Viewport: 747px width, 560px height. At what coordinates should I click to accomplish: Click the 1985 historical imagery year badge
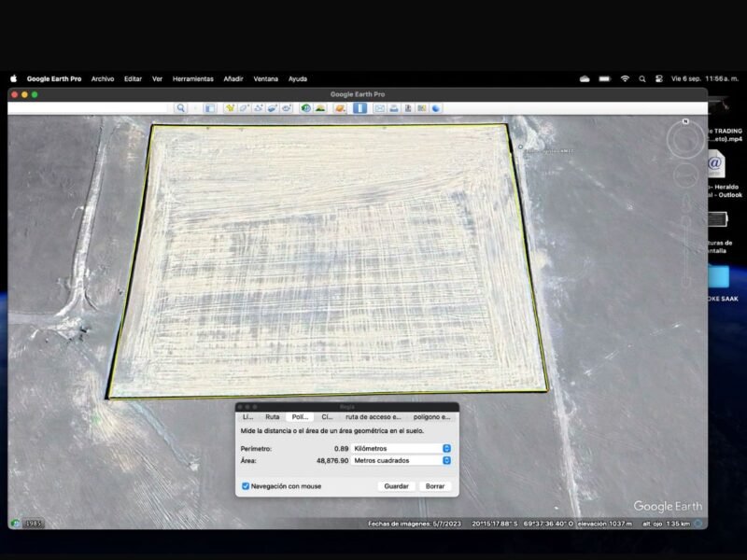click(34, 523)
